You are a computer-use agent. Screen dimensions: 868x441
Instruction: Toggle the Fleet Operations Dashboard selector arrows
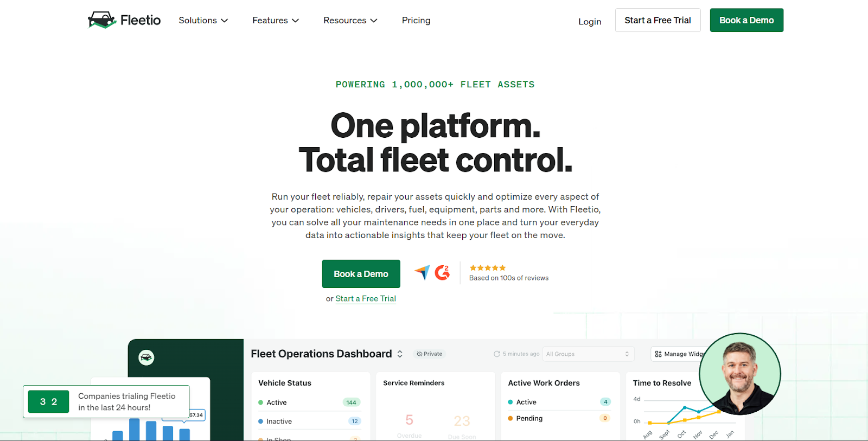[400, 354]
